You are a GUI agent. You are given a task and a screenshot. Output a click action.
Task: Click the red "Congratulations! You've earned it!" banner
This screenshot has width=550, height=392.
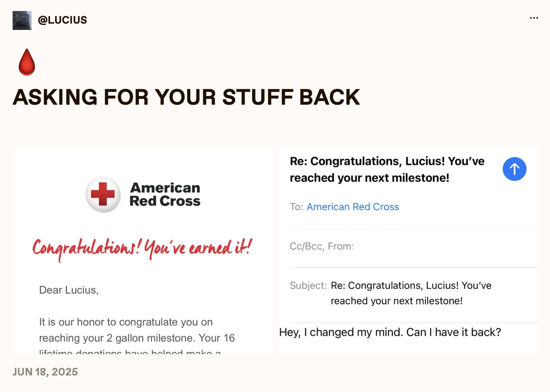click(x=142, y=249)
